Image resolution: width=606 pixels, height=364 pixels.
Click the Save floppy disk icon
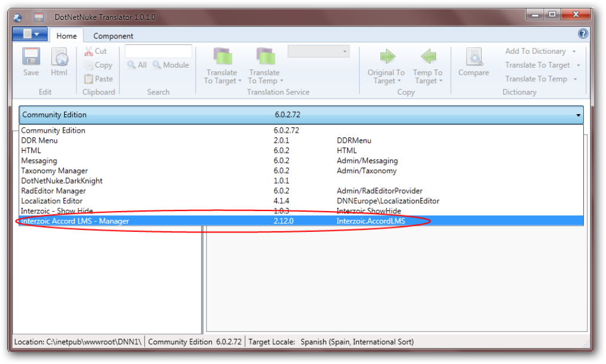pyautogui.click(x=31, y=57)
